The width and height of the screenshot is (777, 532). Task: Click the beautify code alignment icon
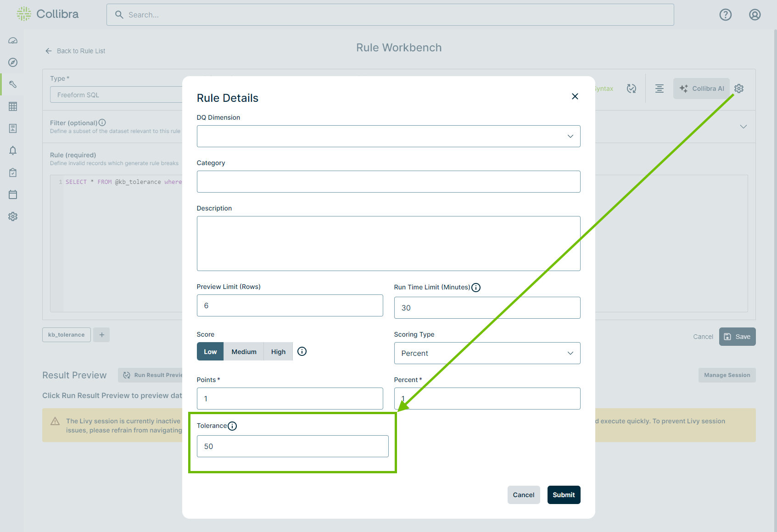(660, 89)
